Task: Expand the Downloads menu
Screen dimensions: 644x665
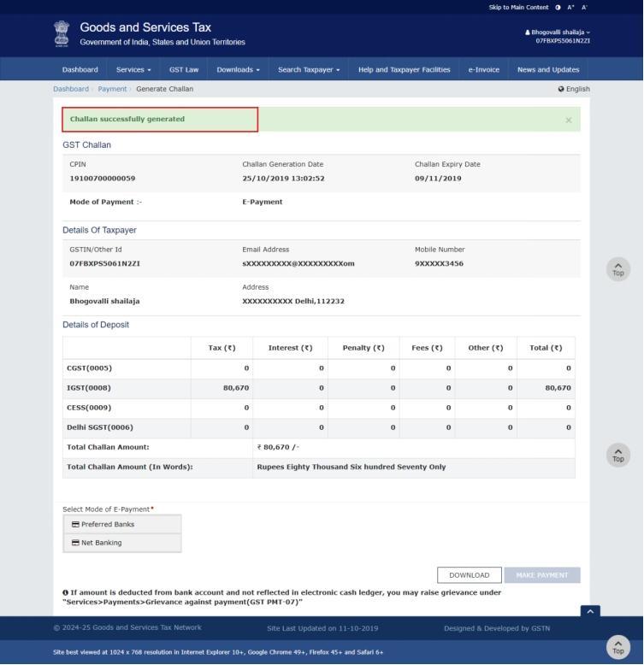Action: pos(238,69)
